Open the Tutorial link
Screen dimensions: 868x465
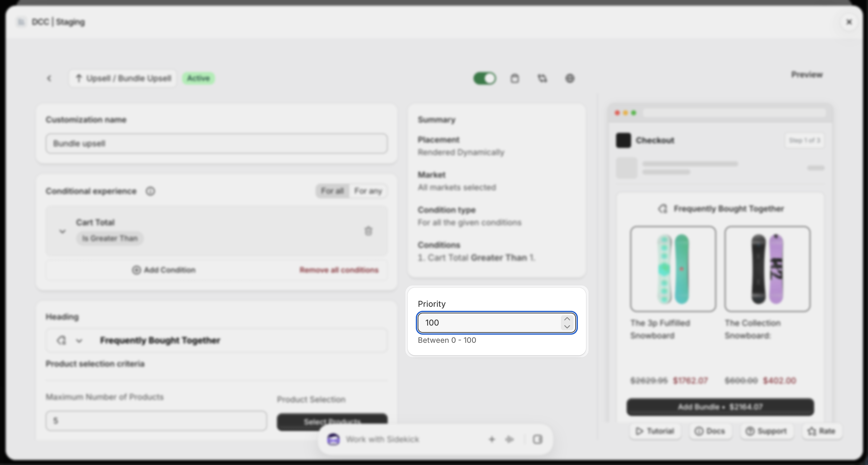655,431
